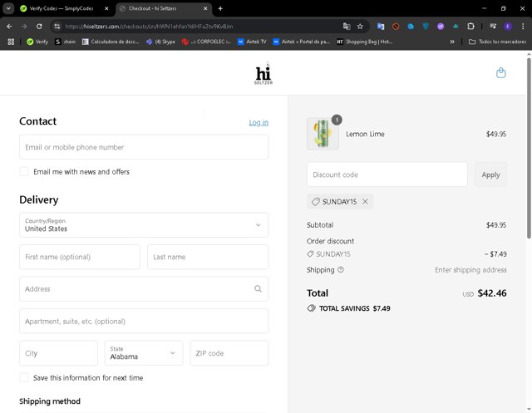Open the Airtek TV bookmark
The width and height of the screenshot is (532, 413).
pos(252,42)
